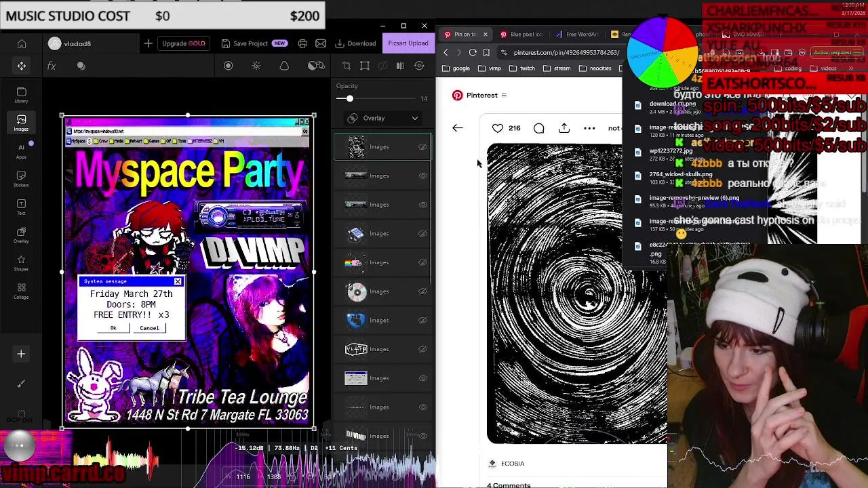Select the brush draw tool

tap(21, 384)
